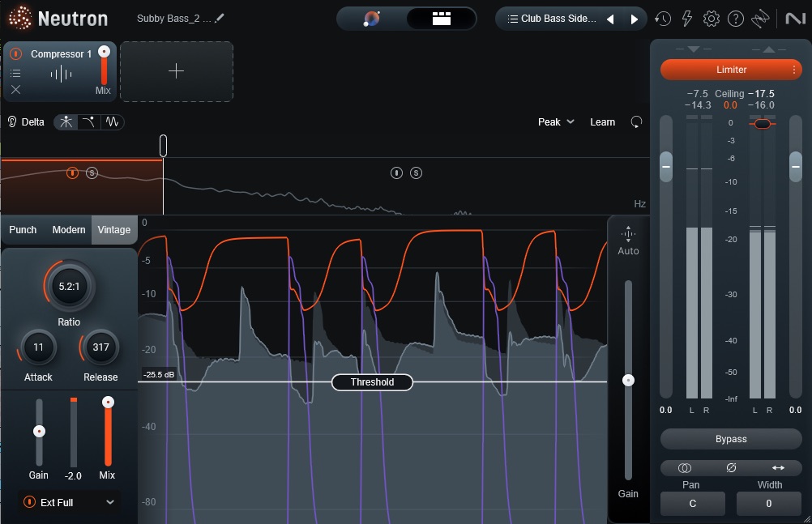Expand input meter down arrow
The width and height of the screenshot is (812, 524).
(x=694, y=49)
